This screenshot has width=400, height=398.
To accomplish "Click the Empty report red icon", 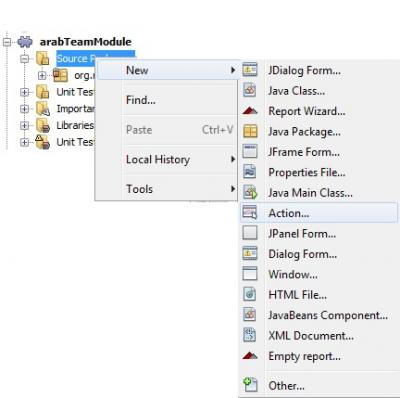I will coord(250,356).
